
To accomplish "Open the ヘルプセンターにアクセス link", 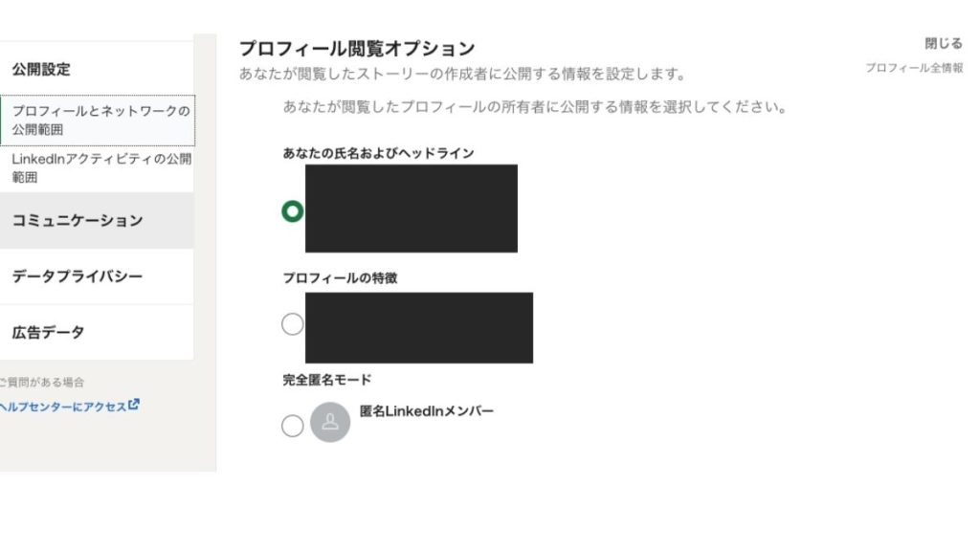I will pyautogui.click(x=64, y=406).
